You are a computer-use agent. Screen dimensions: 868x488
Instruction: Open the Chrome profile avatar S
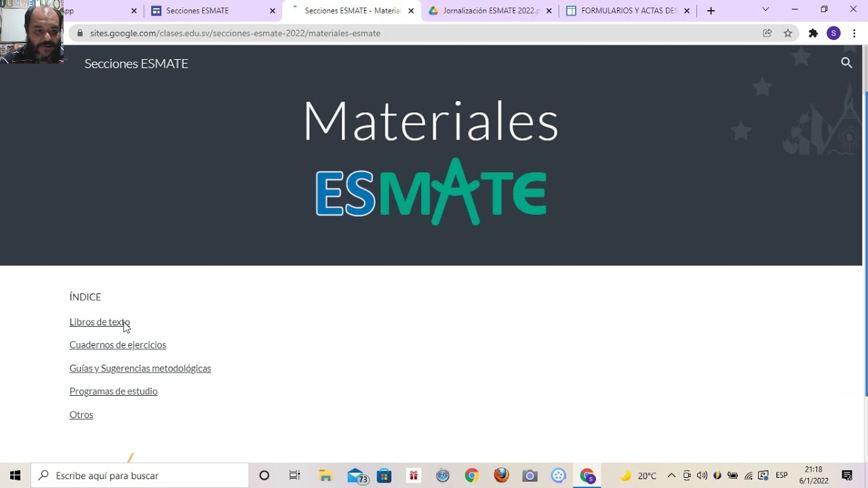point(833,33)
